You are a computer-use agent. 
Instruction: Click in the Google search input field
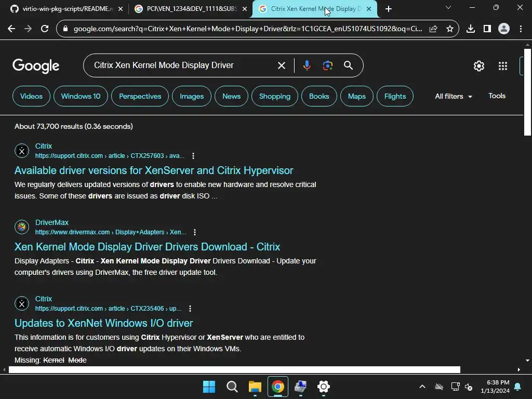(x=183, y=65)
